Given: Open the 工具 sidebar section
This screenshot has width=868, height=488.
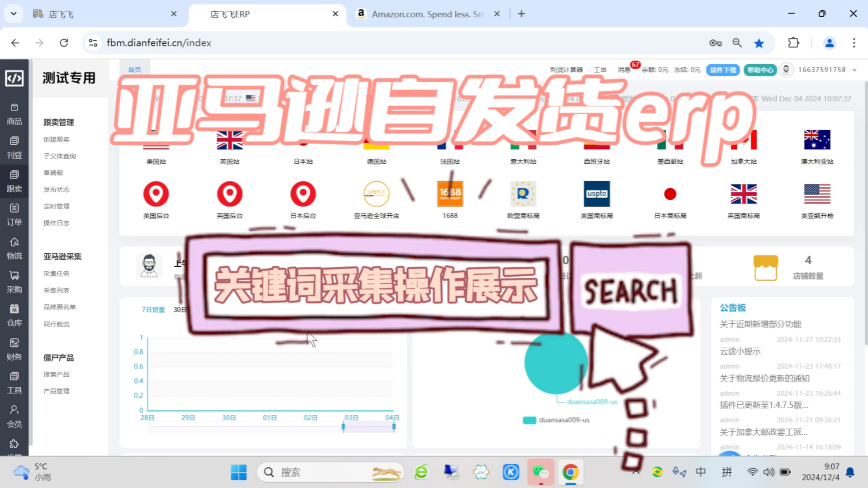Looking at the screenshot, I should (x=14, y=383).
